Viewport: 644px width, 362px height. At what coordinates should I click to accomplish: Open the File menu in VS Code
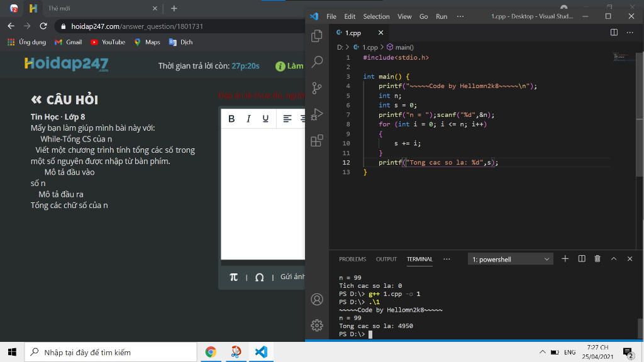pyautogui.click(x=331, y=16)
